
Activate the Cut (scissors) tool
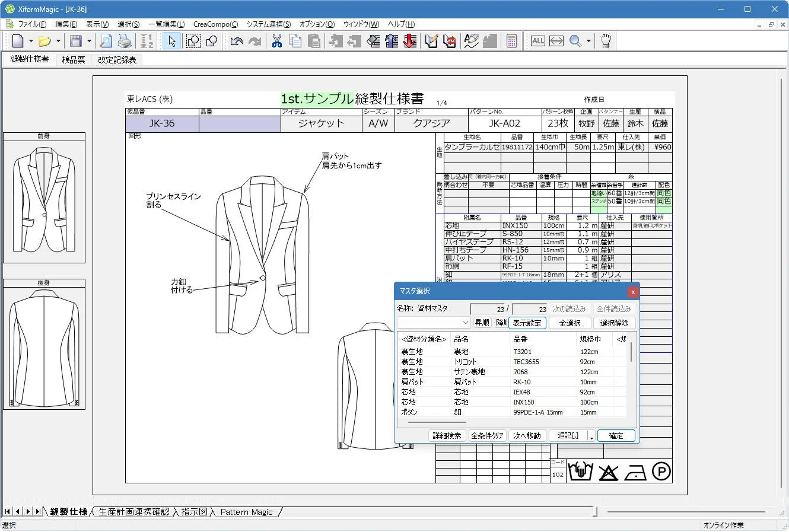click(x=276, y=41)
